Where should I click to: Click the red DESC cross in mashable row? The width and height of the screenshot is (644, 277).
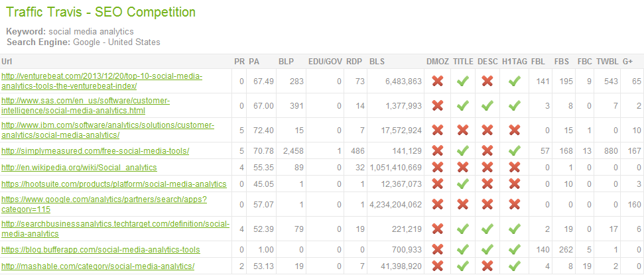tap(487, 266)
